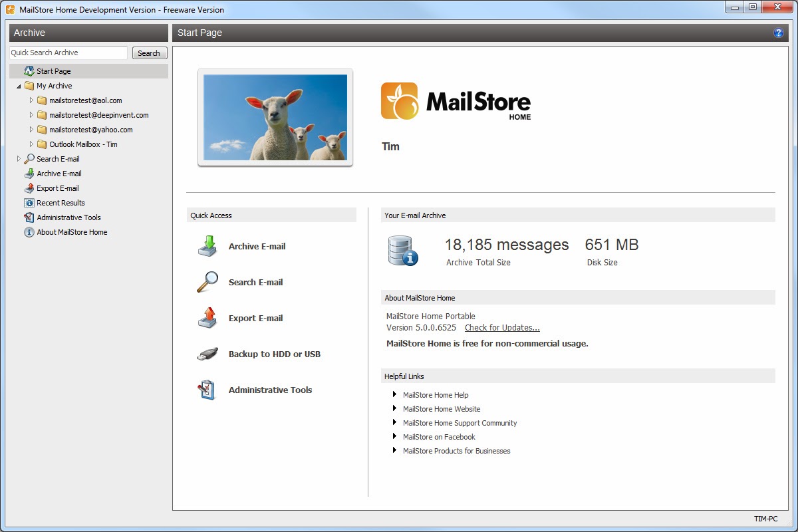
Task: Click the large Search E-mail magnifier icon
Action: point(207,282)
